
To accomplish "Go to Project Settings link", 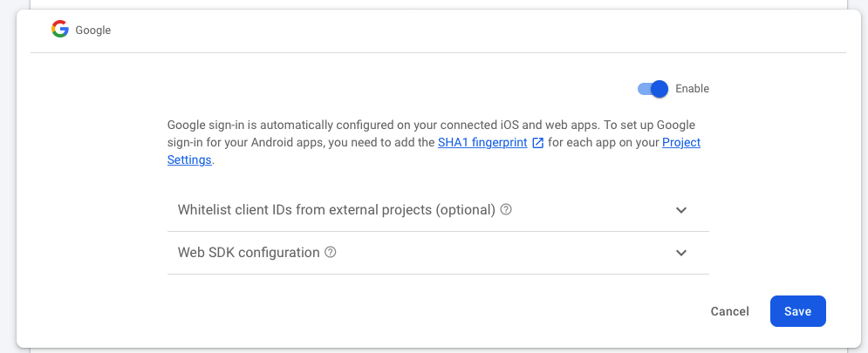I will pyautogui.click(x=680, y=143).
